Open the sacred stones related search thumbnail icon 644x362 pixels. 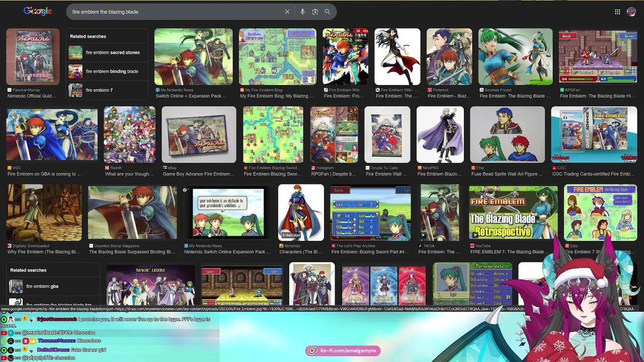(x=75, y=52)
